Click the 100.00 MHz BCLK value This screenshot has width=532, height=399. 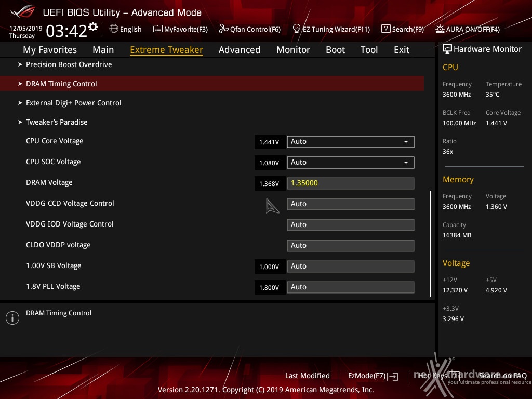(x=459, y=123)
